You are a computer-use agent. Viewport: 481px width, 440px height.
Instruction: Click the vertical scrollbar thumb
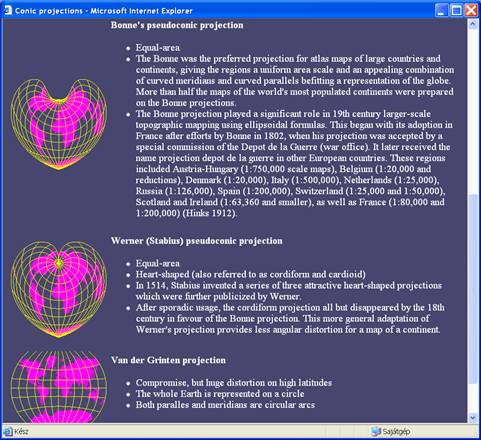(x=472, y=289)
